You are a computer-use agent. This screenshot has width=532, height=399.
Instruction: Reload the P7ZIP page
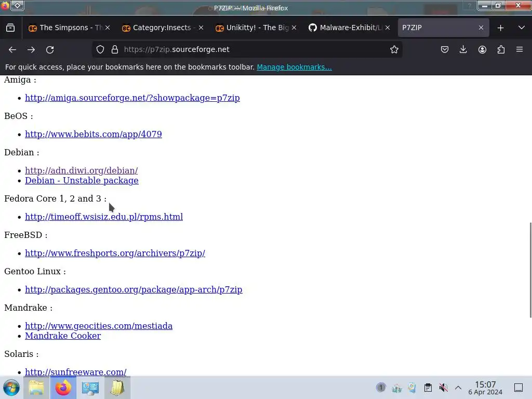point(50,49)
